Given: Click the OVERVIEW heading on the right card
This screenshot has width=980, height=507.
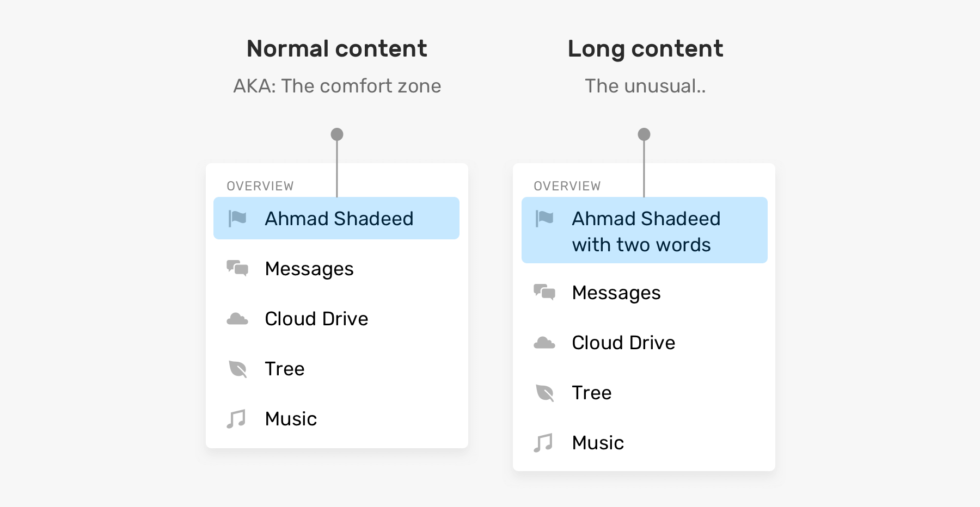Looking at the screenshot, I should [567, 186].
